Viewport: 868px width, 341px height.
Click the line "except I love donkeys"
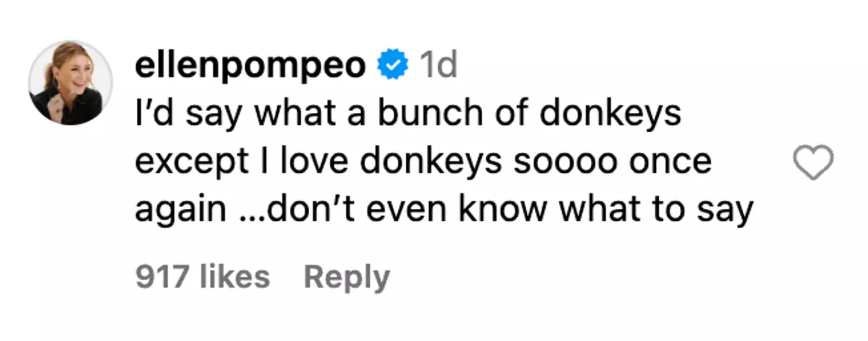coord(422,162)
